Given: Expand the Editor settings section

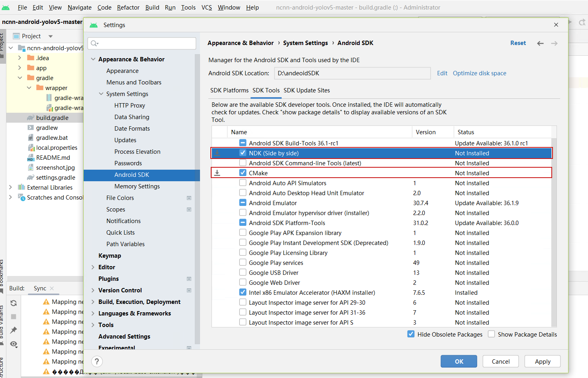Looking at the screenshot, I should tap(93, 267).
